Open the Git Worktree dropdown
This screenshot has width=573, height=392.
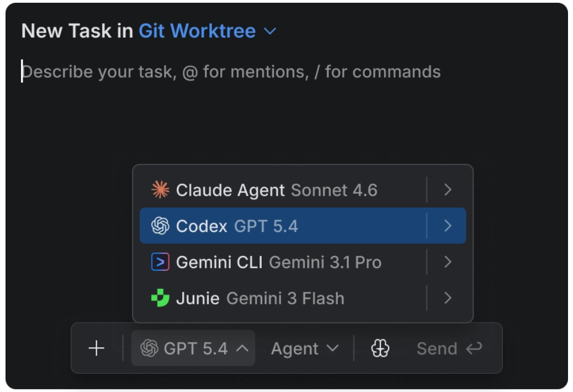tap(206, 31)
